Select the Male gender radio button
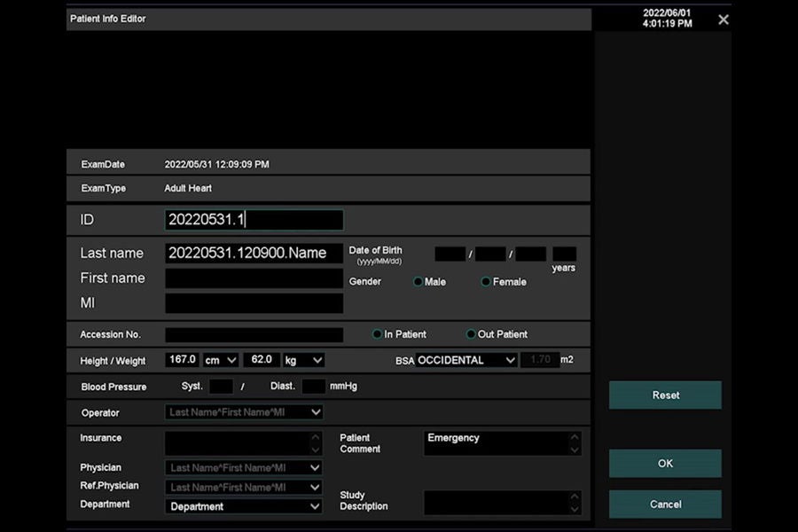The height and width of the screenshot is (532, 798). tap(418, 282)
